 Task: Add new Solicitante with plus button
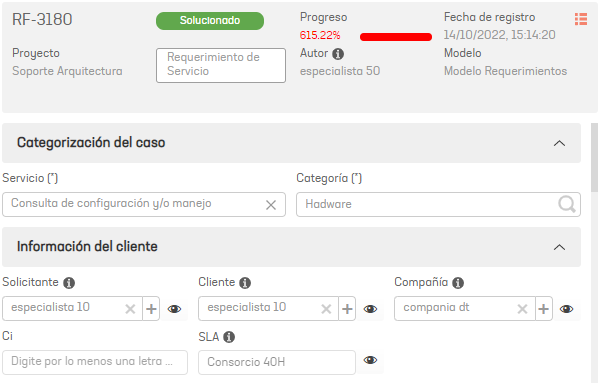click(151, 309)
